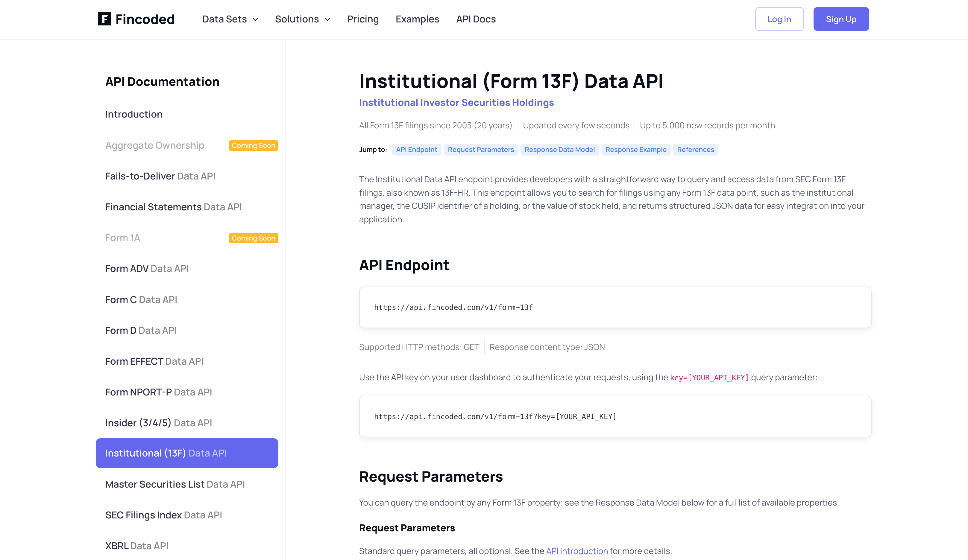This screenshot has width=968, height=560.
Task: Click Coming Soon badge beside Aggregate Ownership
Action: click(x=254, y=145)
